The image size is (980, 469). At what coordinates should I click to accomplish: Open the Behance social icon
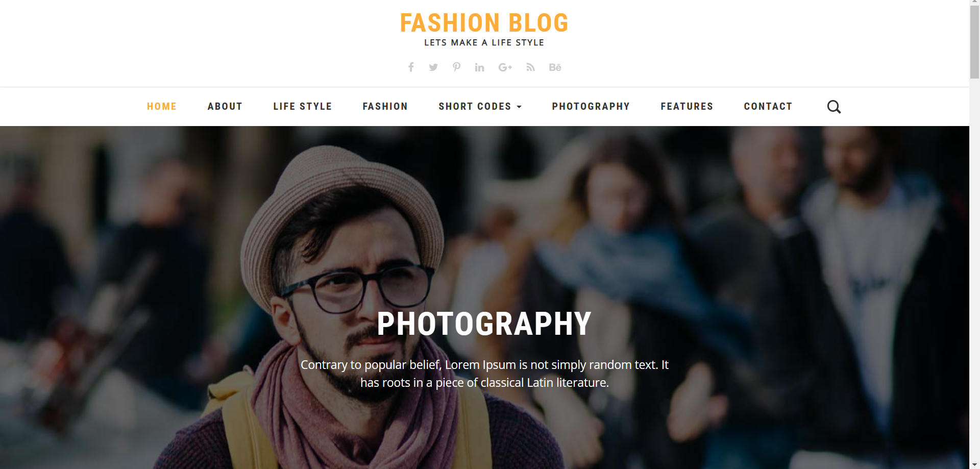click(x=555, y=67)
